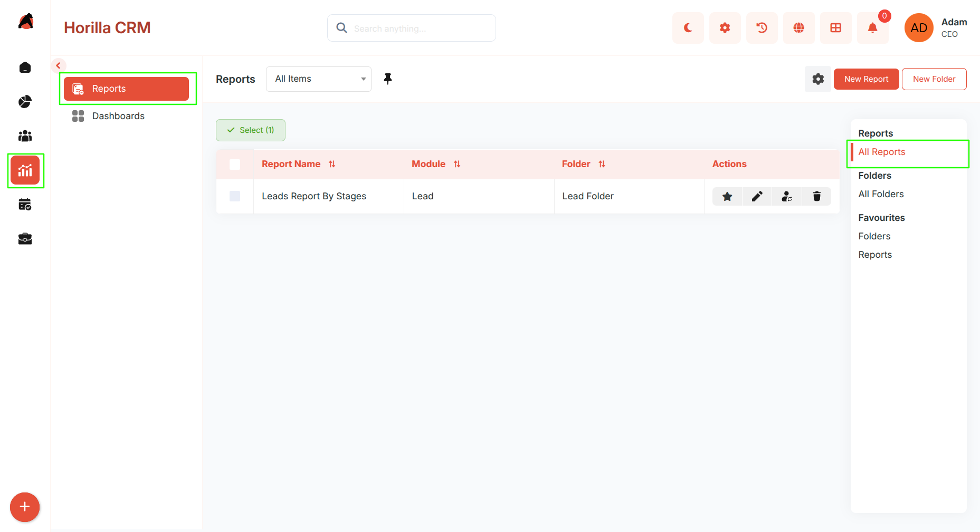
Task: Open the globe language icon
Action: point(799,28)
